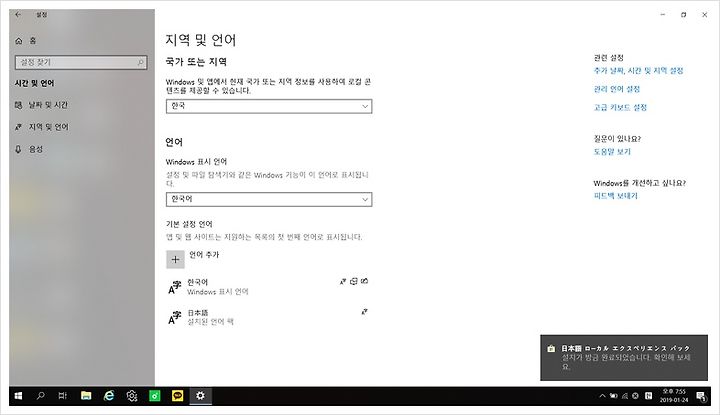Click the outlined gear icon on taskbar
720x415 pixels.
(132, 396)
